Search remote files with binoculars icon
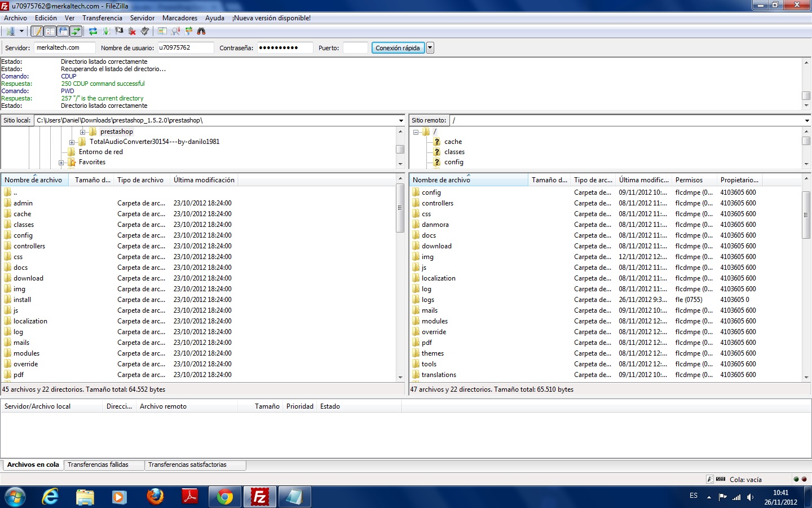 (x=201, y=32)
